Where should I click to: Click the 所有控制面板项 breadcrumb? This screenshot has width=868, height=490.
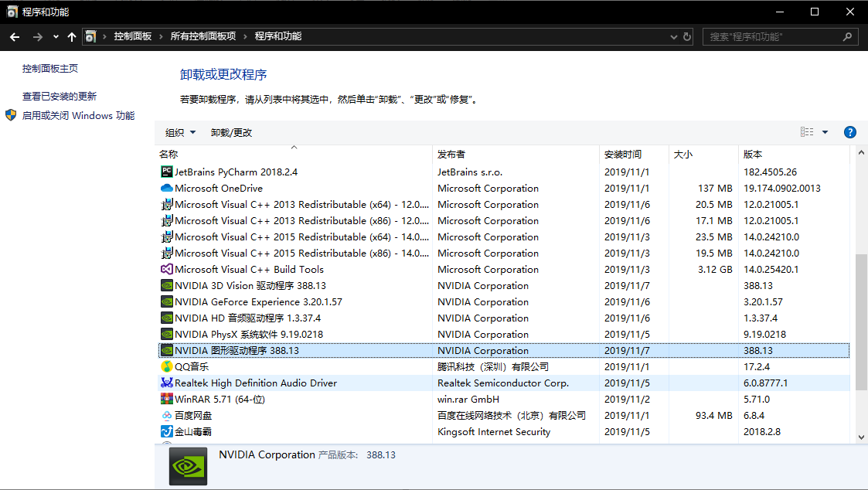203,36
